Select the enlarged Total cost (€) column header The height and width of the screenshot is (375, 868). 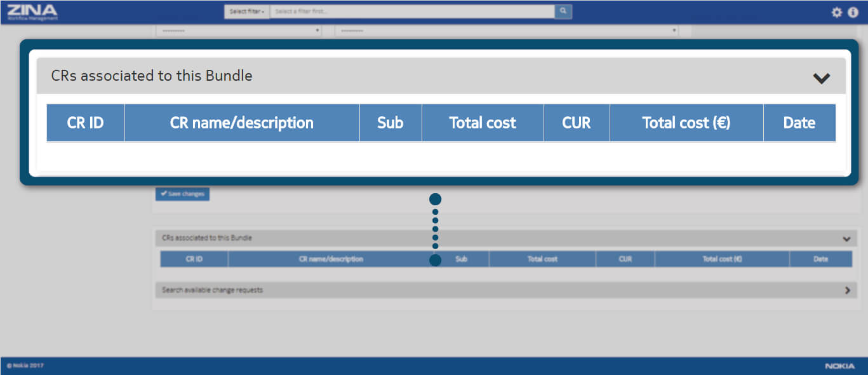click(686, 123)
